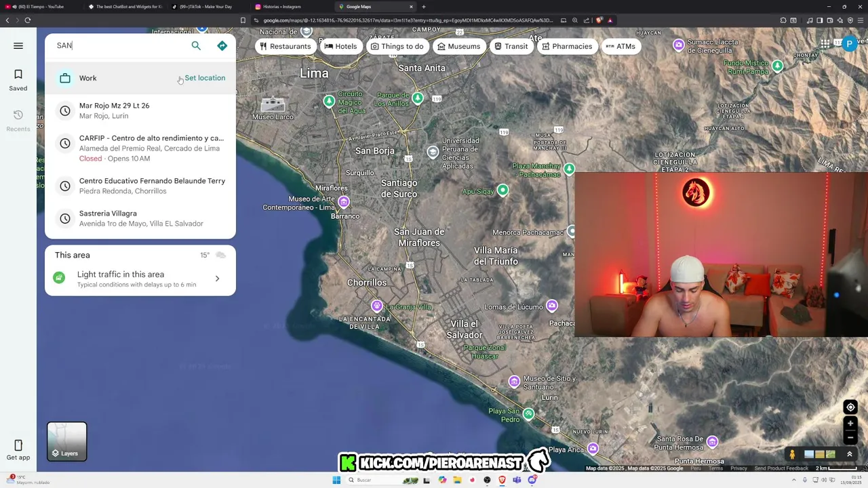The width and height of the screenshot is (868, 488).
Task: Open the Recents sidebar item
Action: point(18,120)
